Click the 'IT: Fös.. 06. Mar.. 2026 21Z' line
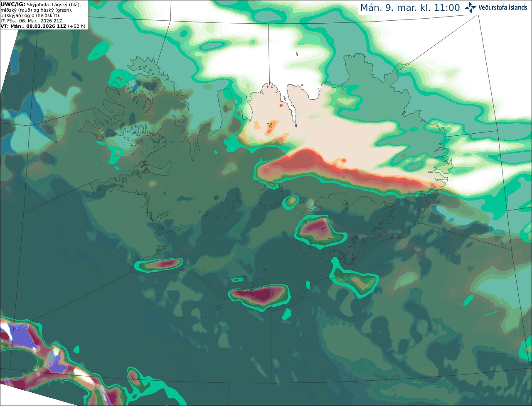 tap(32, 21)
